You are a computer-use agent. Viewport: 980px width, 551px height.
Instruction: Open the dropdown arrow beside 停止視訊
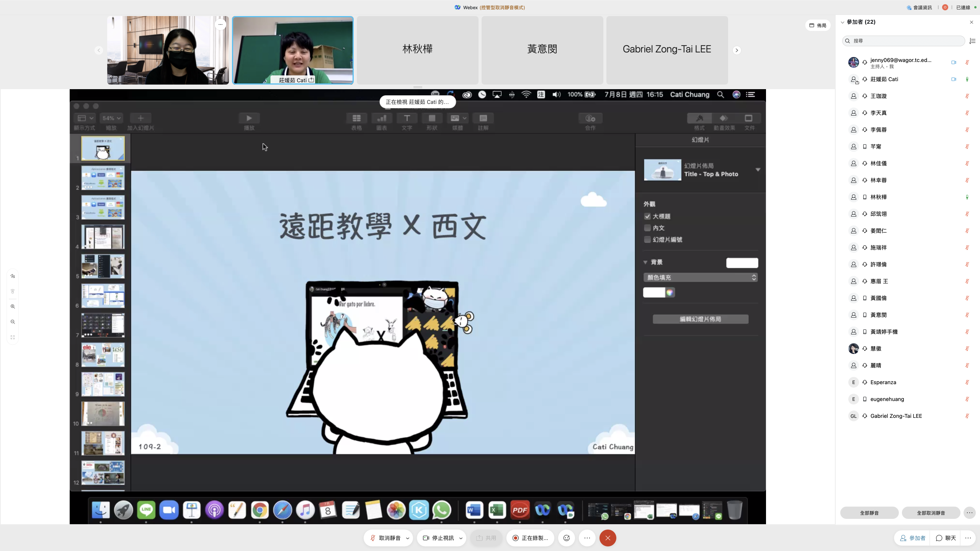pyautogui.click(x=461, y=538)
